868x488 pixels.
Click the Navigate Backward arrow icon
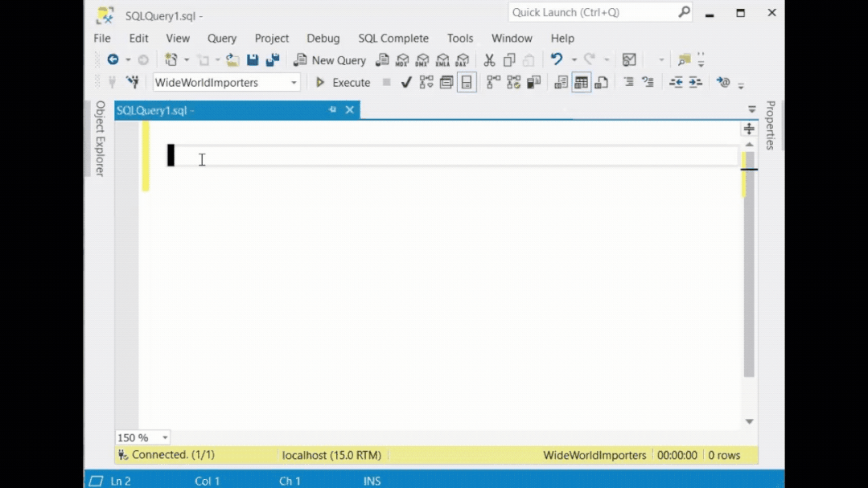point(113,60)
